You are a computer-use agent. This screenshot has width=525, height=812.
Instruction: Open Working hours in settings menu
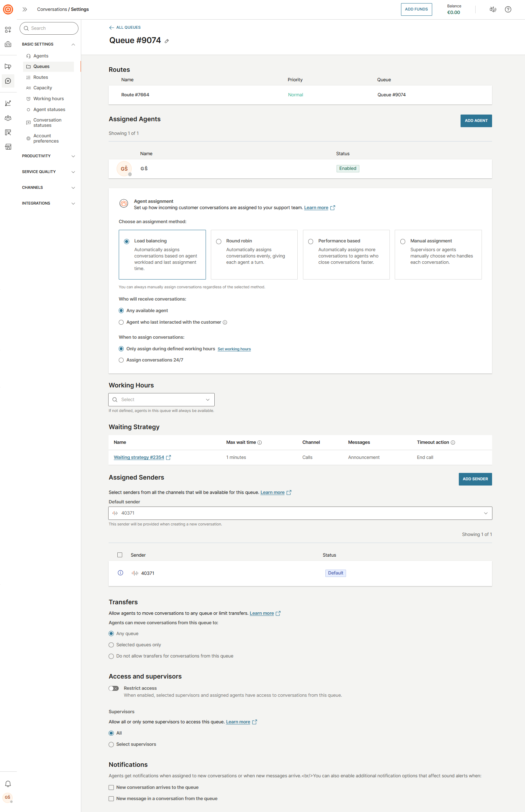[x=49, y=99]
